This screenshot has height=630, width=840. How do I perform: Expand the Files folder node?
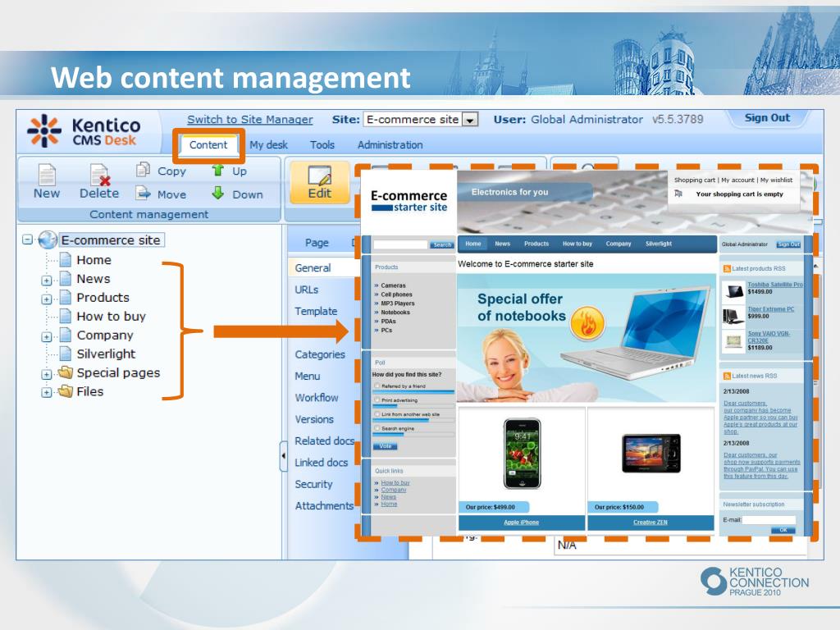coord(47,393)
